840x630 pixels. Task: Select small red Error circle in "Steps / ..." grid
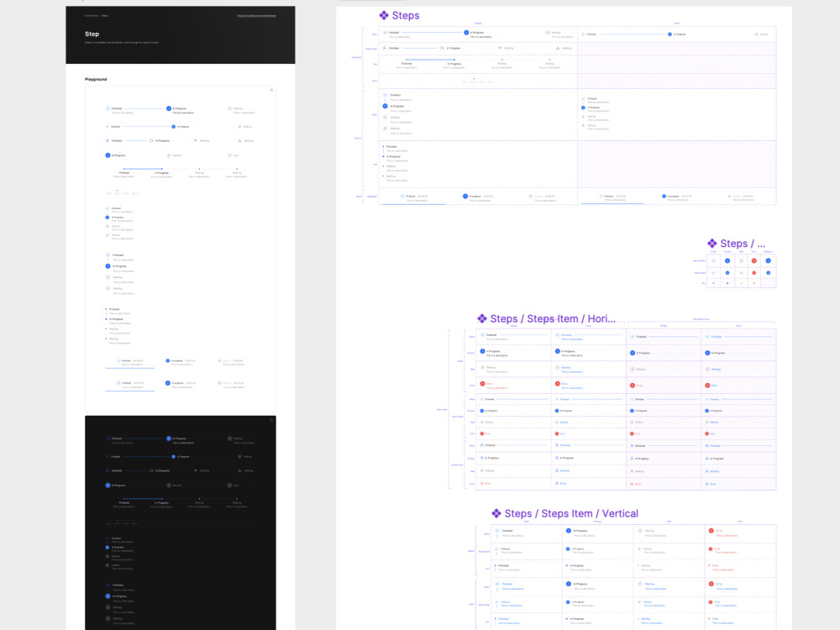pos(754,273)
